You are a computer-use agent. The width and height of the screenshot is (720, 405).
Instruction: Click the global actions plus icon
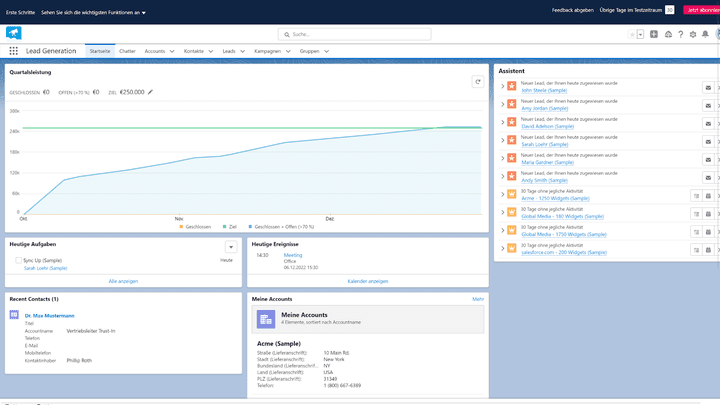(654, 34)
